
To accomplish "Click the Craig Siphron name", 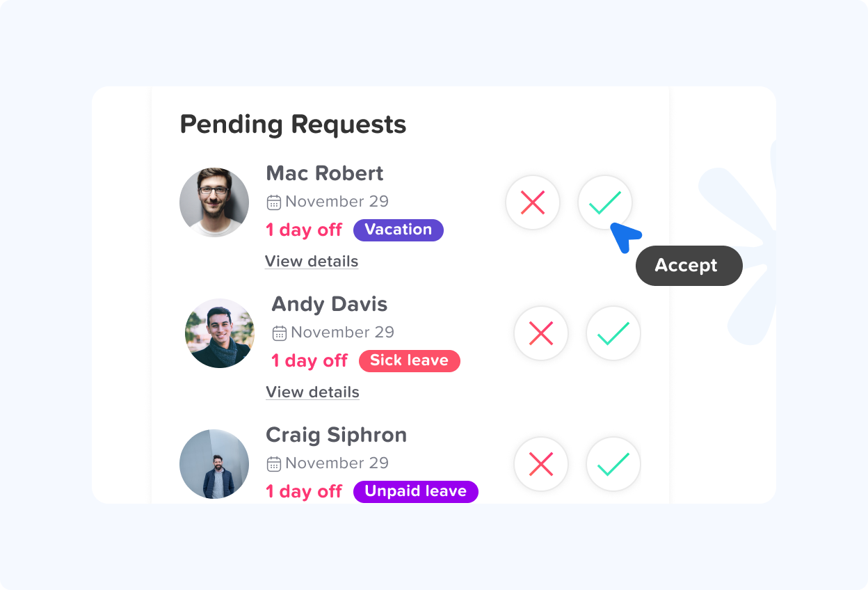I will tap(337, 435).
